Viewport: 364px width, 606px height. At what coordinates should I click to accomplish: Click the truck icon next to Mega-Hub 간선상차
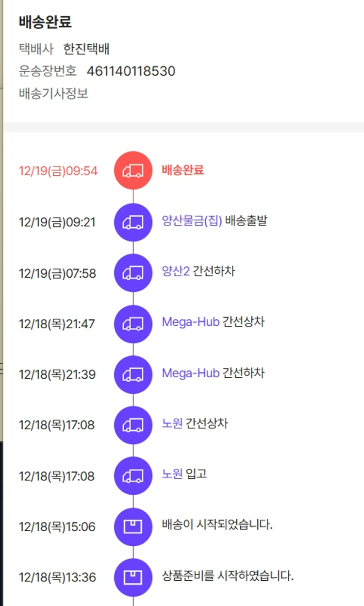coord(133,323)
